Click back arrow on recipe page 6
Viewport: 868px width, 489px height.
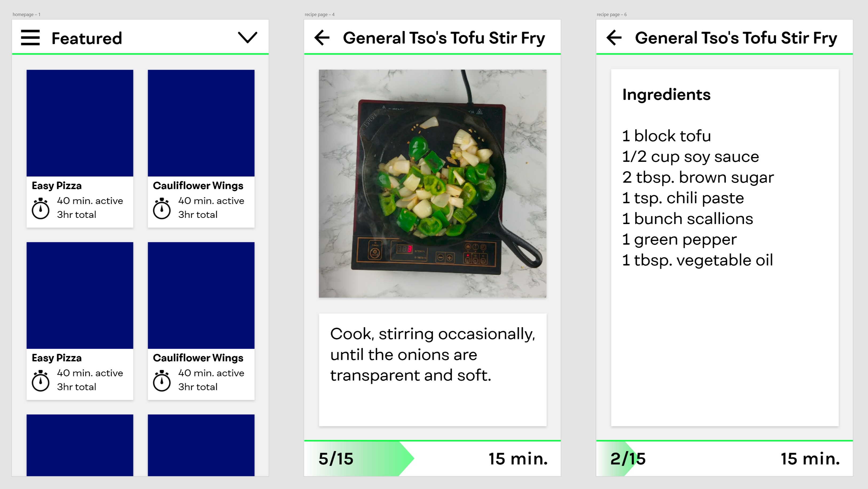[x=614, y=37]
